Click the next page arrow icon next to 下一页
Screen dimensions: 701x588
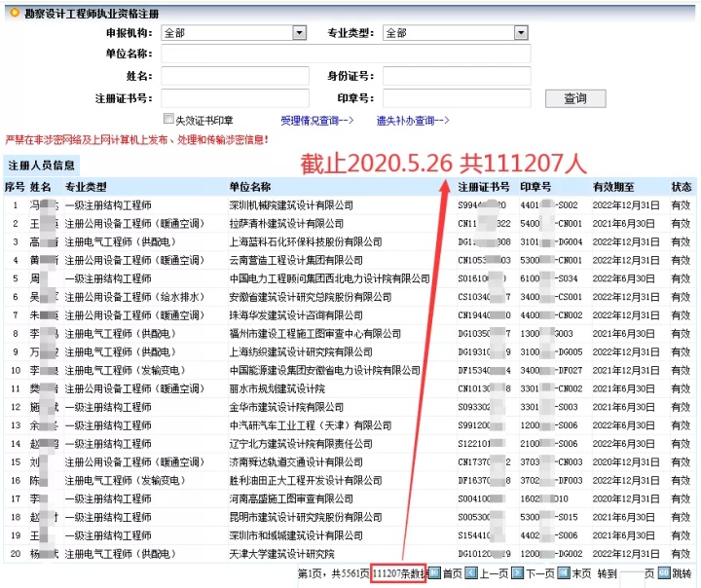point(517,572)
